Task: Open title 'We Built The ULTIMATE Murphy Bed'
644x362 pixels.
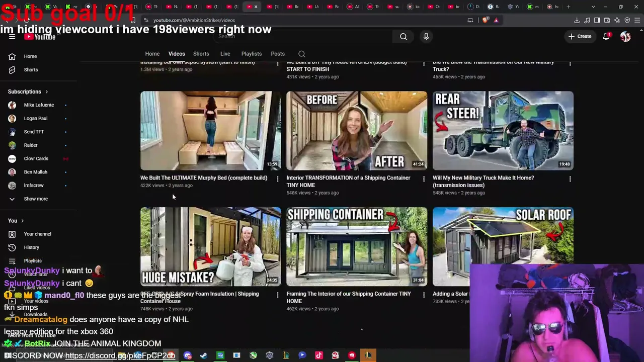Action: [x=204, y=178]
